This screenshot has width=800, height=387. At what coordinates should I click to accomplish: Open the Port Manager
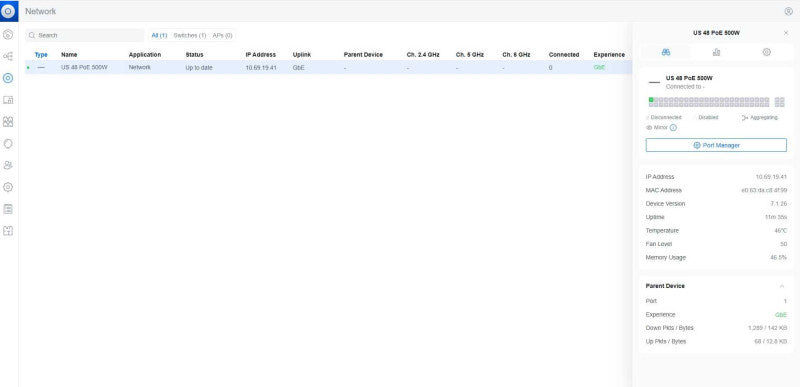pyautogui.click(x=716, y=145)
